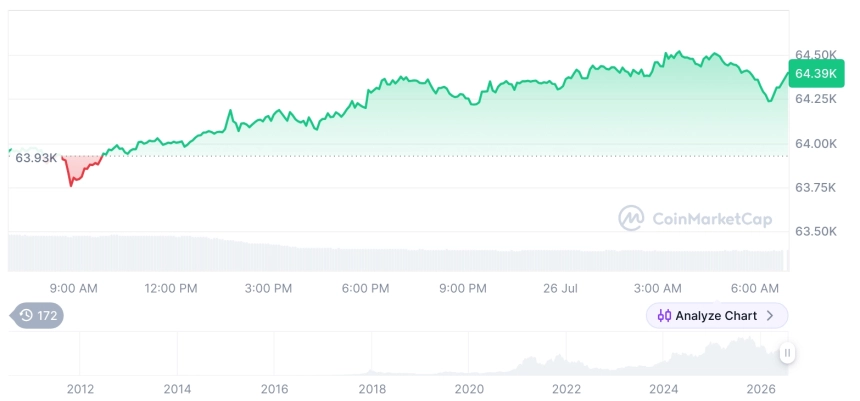Click the 9:00 AM time axis label

(x=73, y=288)
